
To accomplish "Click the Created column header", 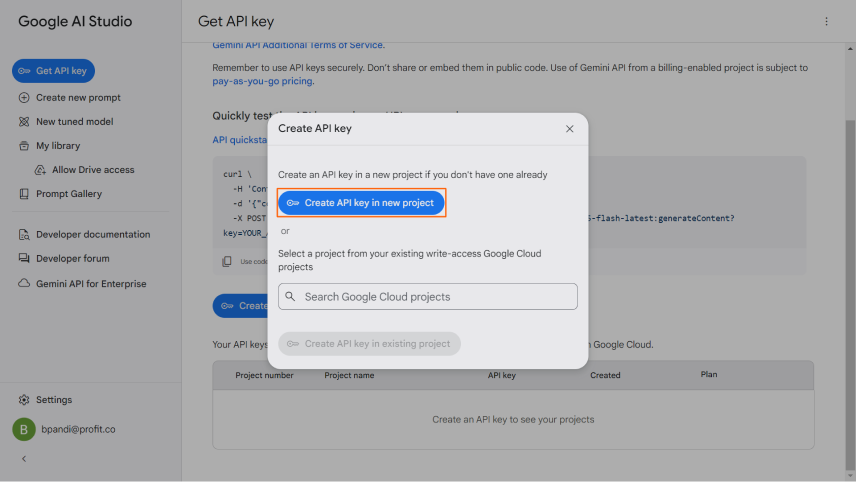I will pyautogui.click(x=605, y=375).
